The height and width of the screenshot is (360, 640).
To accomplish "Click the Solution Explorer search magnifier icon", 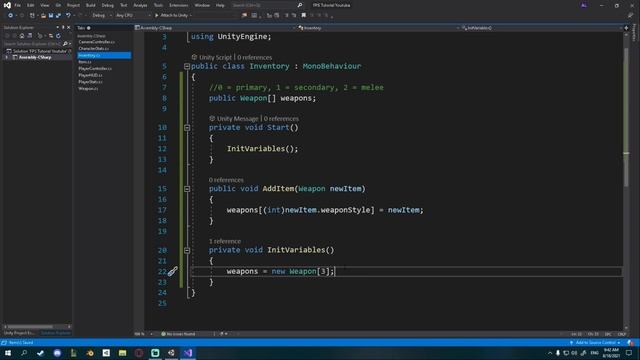I will point(64,44).
